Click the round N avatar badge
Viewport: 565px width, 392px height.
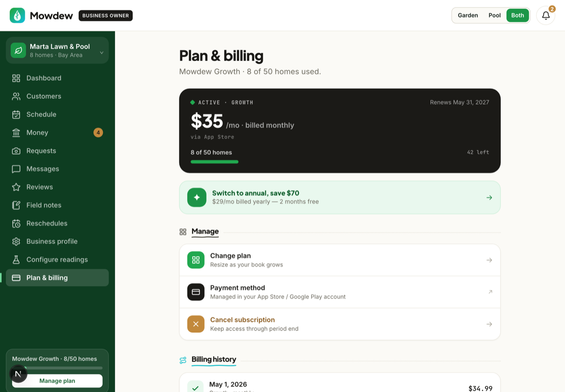coord(18,374)
